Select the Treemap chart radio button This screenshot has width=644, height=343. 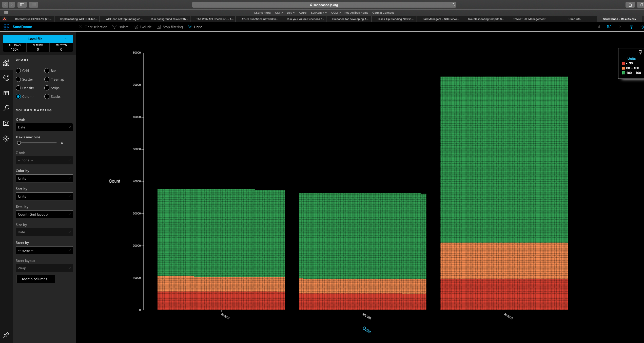(47, 79)
